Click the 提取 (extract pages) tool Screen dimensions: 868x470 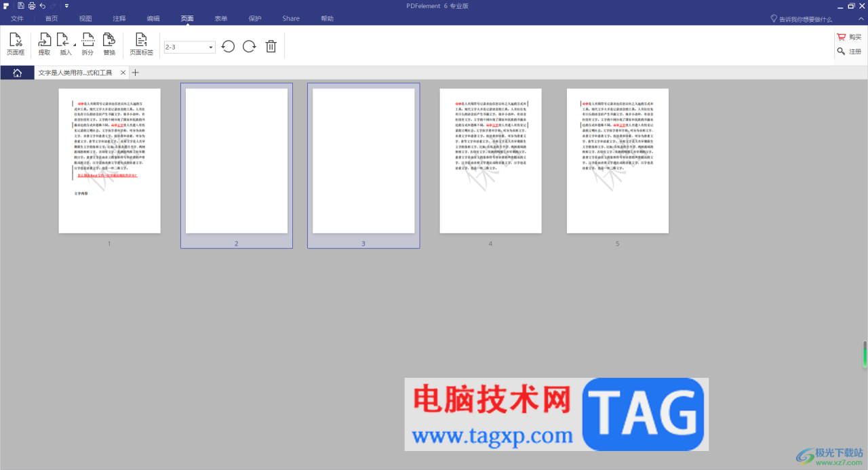pos(44,45)
